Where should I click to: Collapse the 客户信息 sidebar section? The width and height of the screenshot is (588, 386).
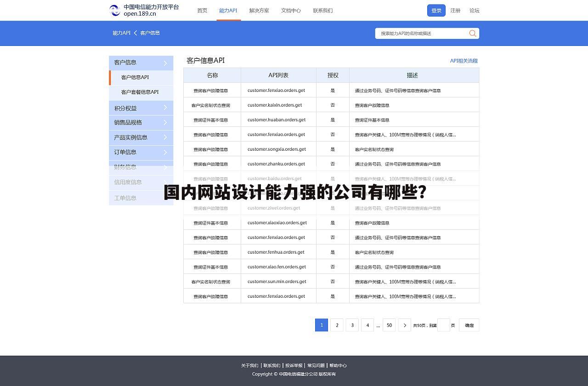(141, 63)
